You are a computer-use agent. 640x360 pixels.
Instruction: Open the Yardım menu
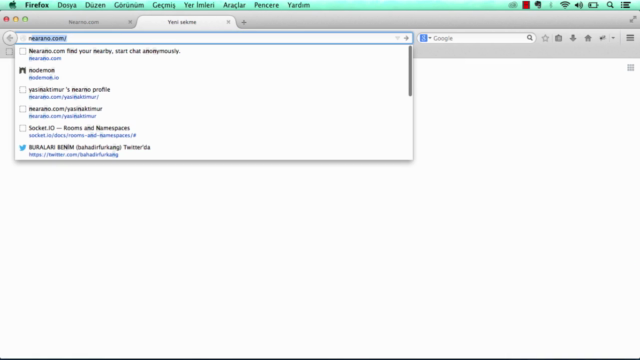click(298, 5)
